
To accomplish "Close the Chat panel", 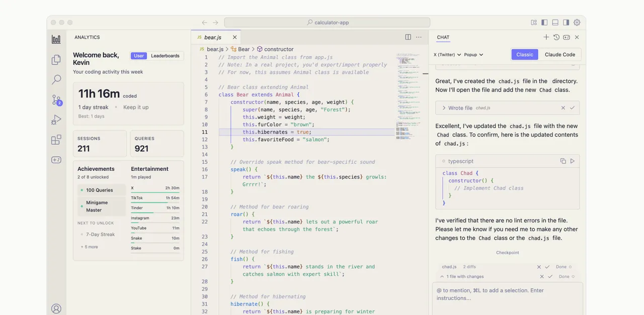I will point(577,37).
